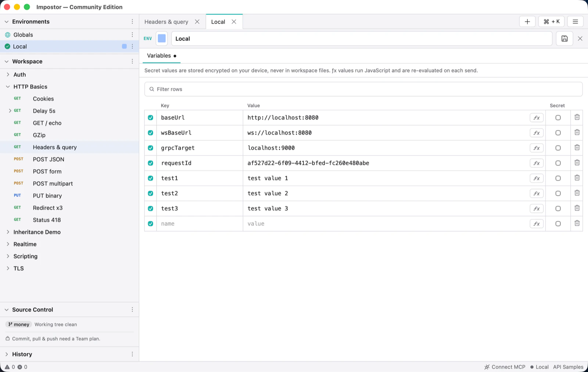The width and height of the screenshot is (588, 372).
Task: Open the fx editor for requestId row
Action: pos(537,163)
